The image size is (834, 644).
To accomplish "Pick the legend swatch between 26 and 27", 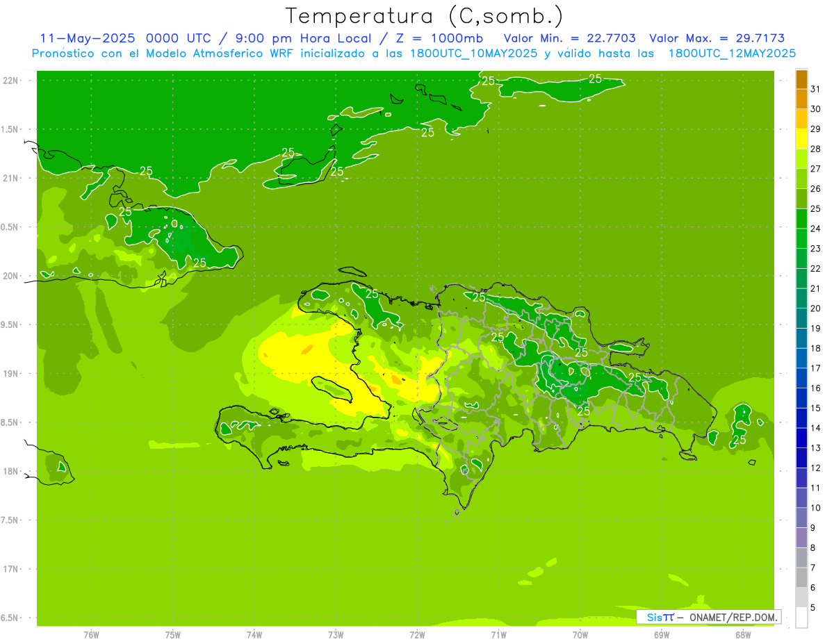I will pyautogui.click(x=801, y=179).
